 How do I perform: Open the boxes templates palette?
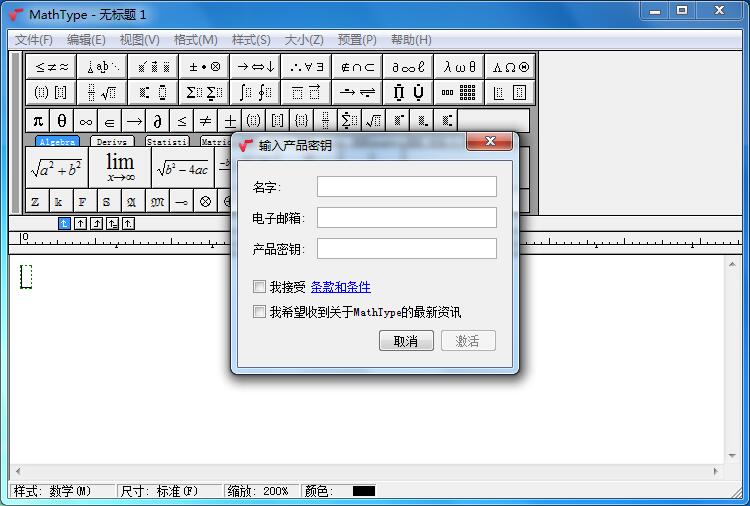click(510, 92)
